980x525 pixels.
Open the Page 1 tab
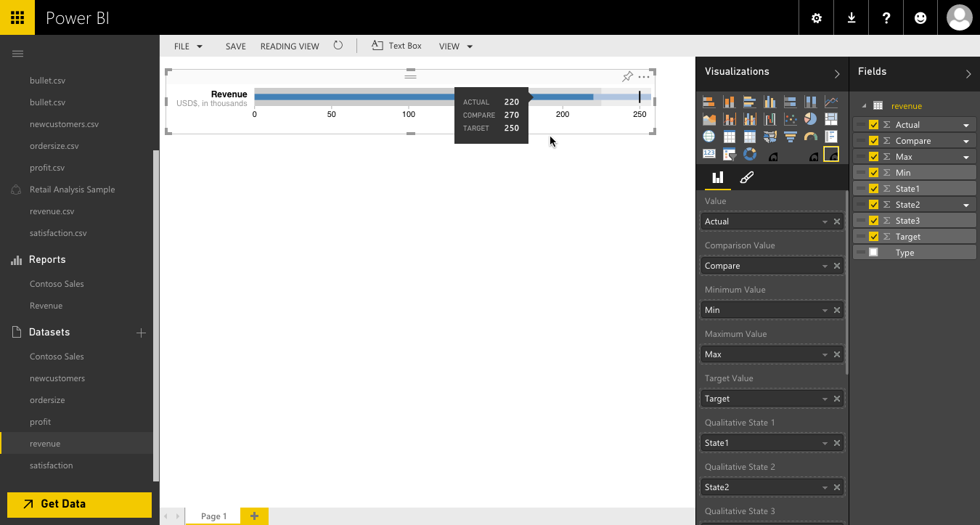[x=212, y=516]
